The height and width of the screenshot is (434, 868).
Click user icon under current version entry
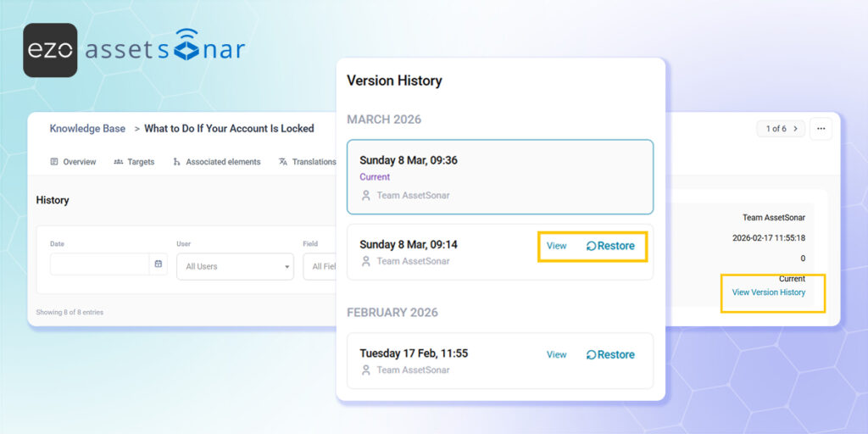click(366, 195)
